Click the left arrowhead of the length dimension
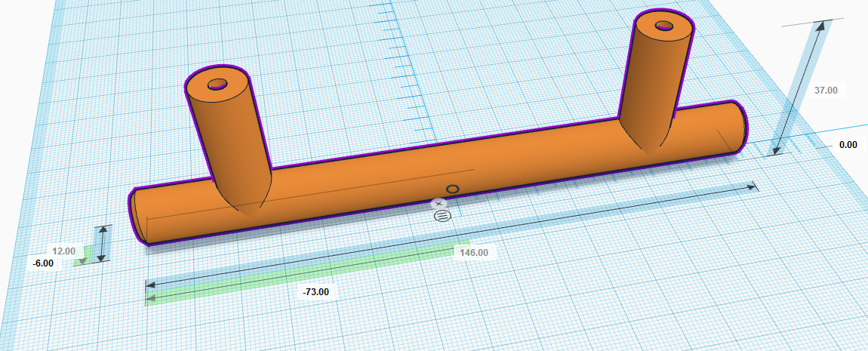Viewport: 868px width, 351px height. (149, 285)
